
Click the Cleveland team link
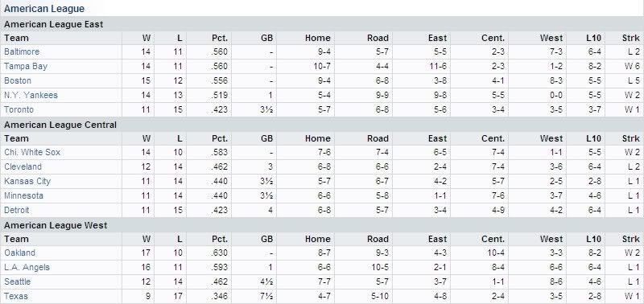(23, 166)
